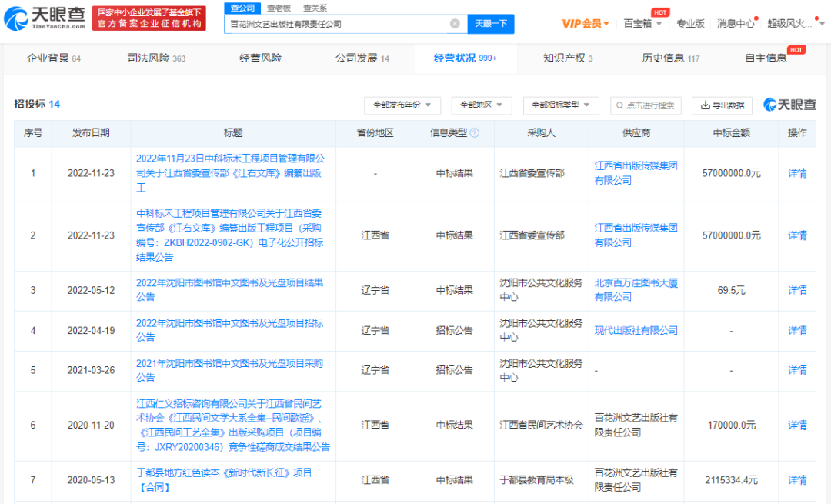Click the 导出数据 export button
This screenshot has width=831, height=504.
(722, 105)
